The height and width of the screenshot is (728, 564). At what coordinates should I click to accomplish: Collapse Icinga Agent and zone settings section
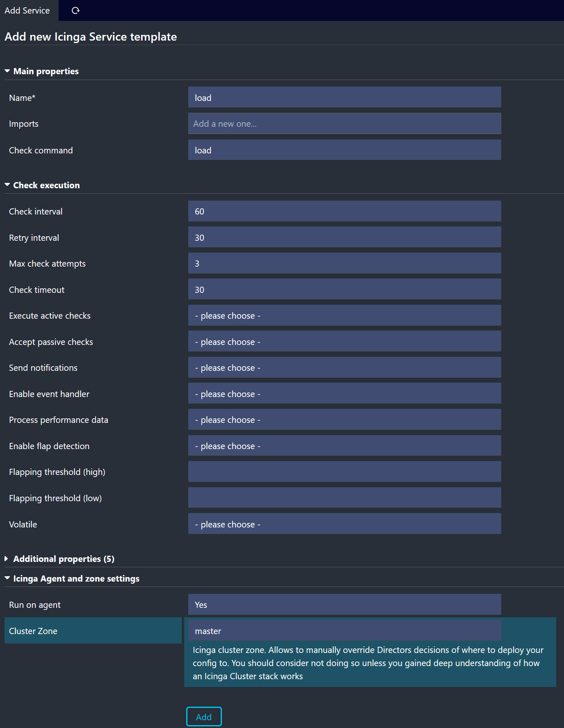[x=76, y=579]
